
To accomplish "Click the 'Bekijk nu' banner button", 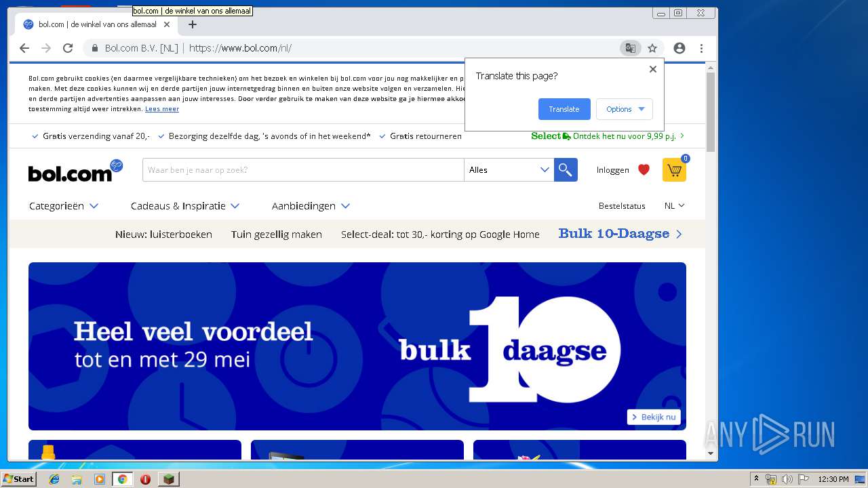I will 654,417.
